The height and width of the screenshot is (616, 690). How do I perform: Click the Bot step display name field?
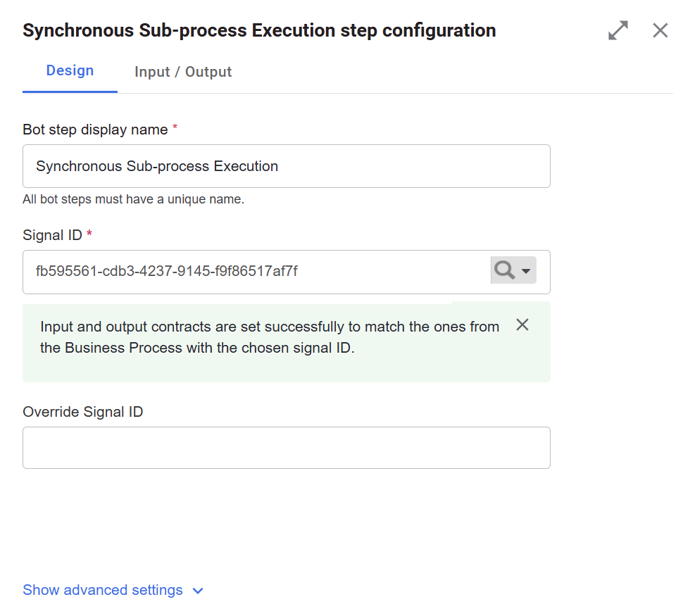click(287, 166)
